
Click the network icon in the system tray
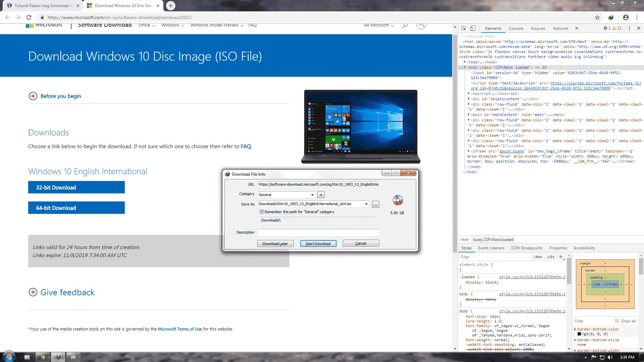click(x=602, y=357)
